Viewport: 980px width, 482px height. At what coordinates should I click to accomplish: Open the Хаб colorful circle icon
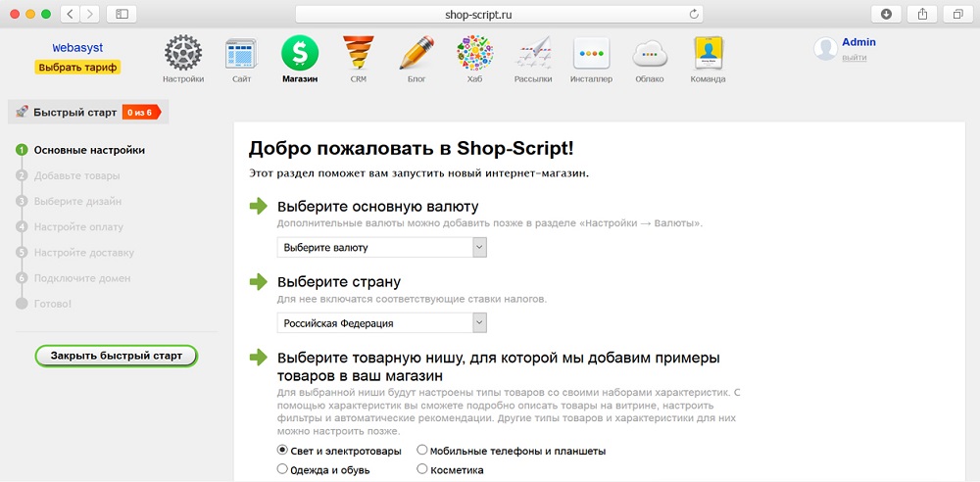pos(475,53)
